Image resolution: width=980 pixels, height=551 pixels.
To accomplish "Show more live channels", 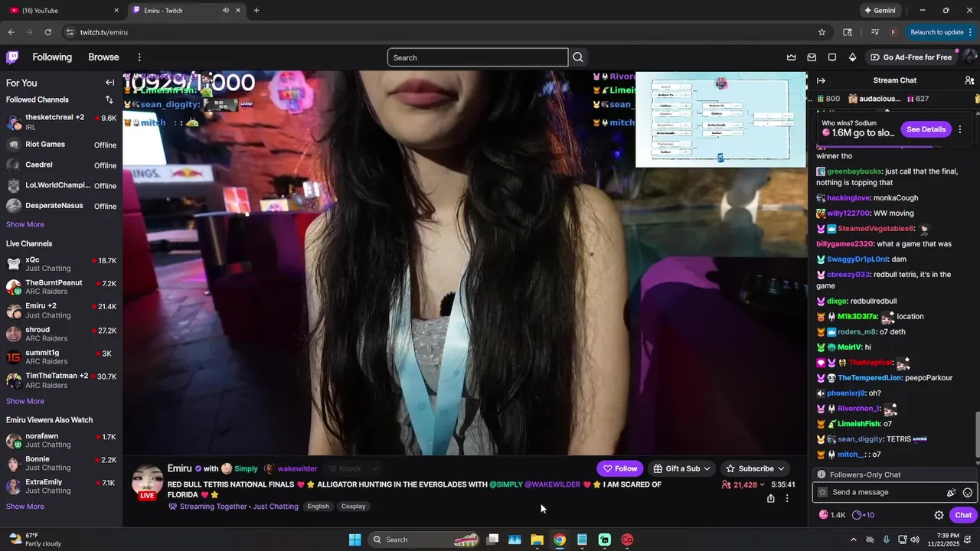I will coord(25,401).
